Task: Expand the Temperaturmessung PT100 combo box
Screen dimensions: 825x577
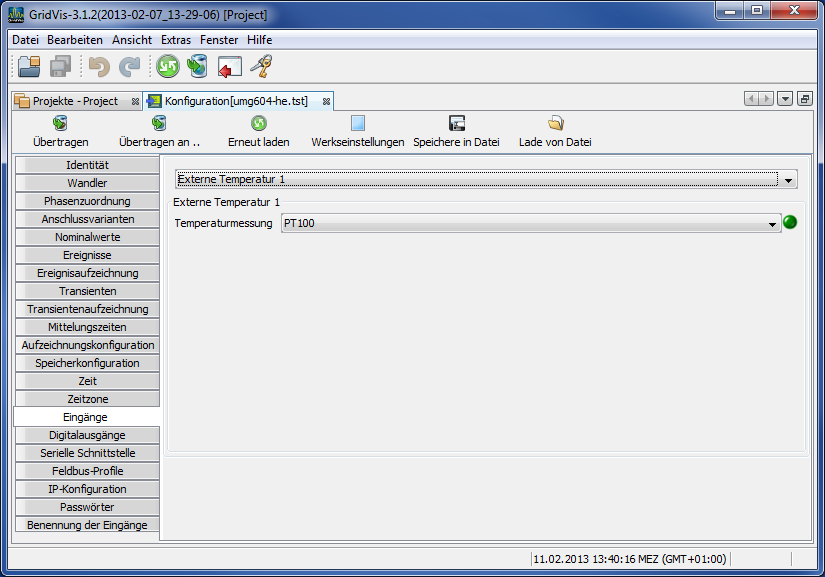Action: 770,223
